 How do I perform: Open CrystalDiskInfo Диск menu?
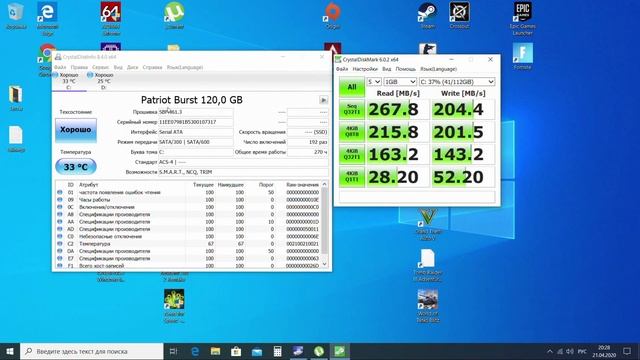pyautogui.click(x=132, y=67)
